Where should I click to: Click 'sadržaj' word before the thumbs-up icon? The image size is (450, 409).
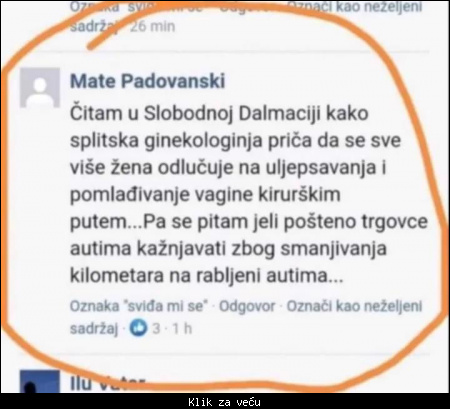[94, 329]
